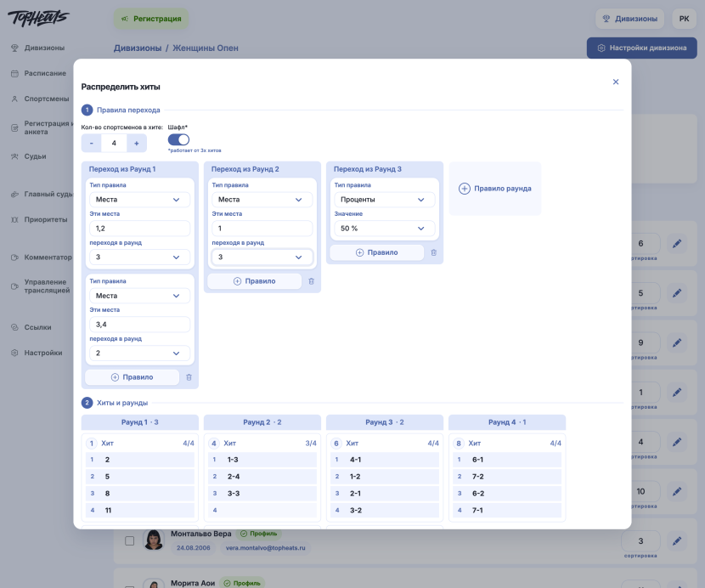Viewport: 705px width, 588px height.
Task: Open Тип правила dropdown showing Проценты
Action: tap(385, 200)
